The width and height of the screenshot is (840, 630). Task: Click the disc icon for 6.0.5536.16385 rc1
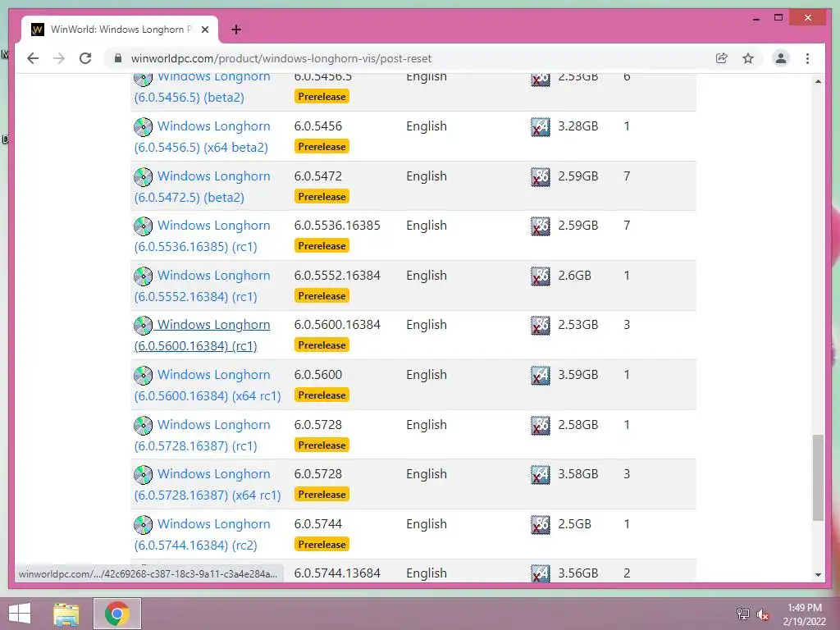tap(143, 226)
